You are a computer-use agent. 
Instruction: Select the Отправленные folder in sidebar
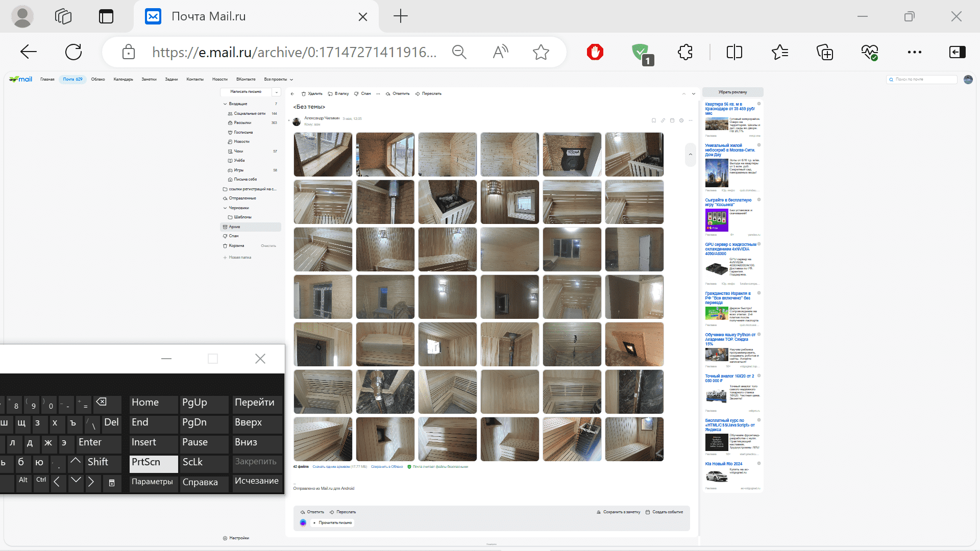coord(242,198)
